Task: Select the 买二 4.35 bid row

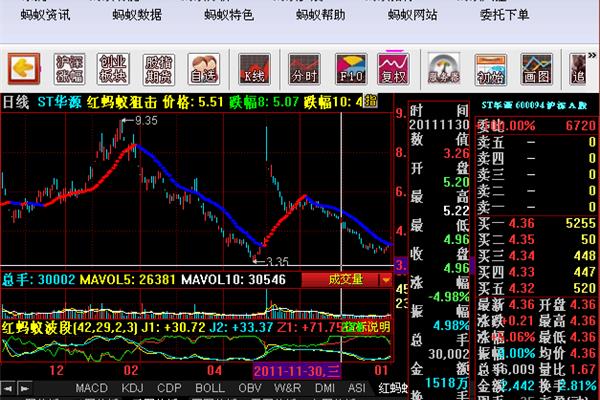Action: pyautogui.click(x=536, y=240)
